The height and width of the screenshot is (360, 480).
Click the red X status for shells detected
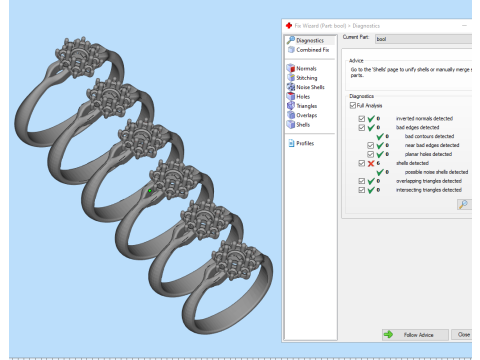coord(371,163)
